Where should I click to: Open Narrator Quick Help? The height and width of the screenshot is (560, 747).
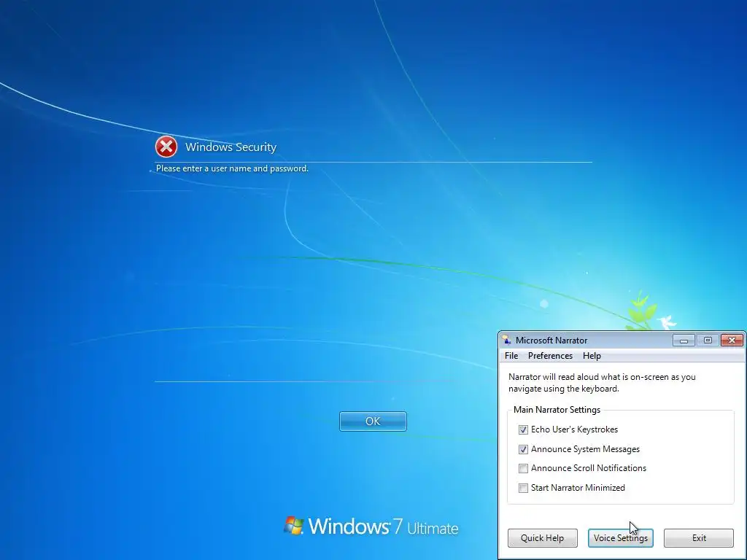[542, 537]
